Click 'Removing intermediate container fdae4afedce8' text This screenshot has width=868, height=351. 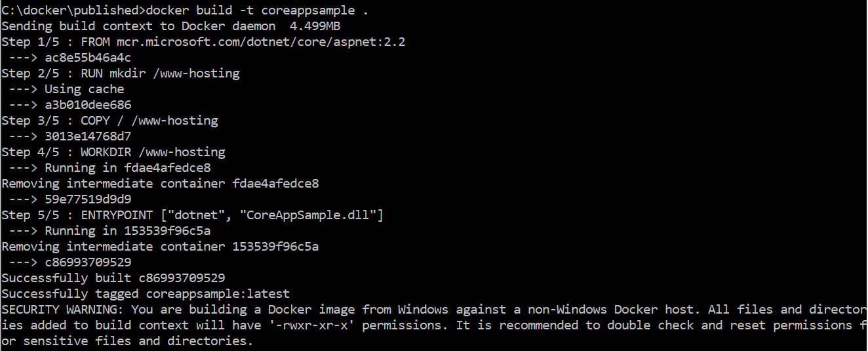(x=160, y=184)
